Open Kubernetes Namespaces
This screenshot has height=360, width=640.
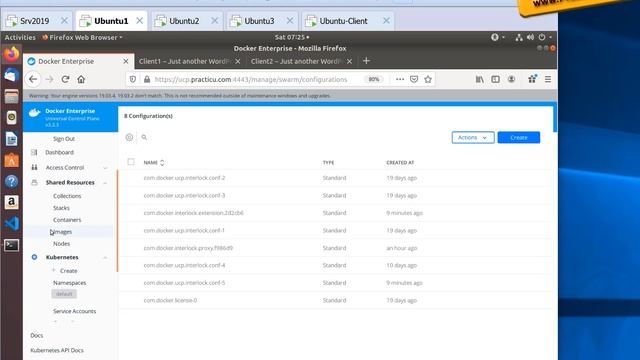[x=69, y=282]
